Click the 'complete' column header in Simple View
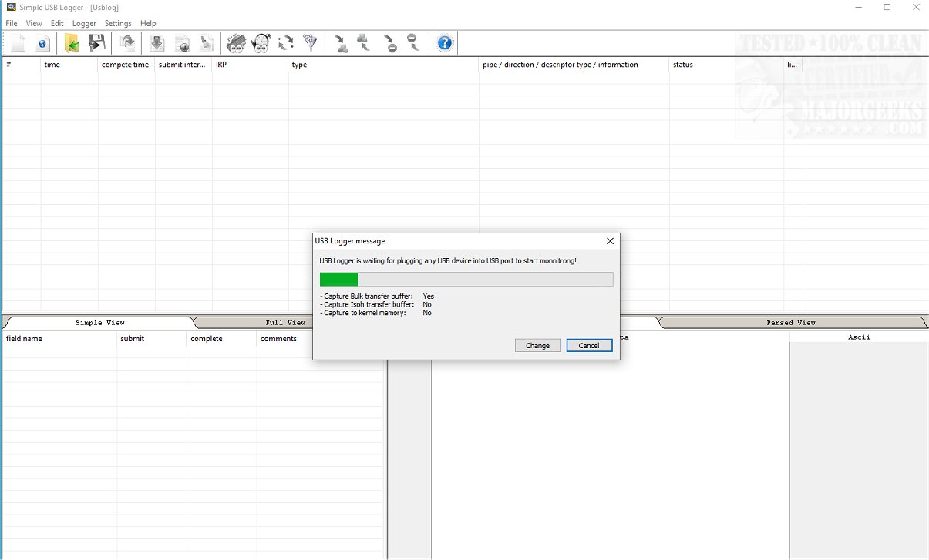 (x=221, y=339)
